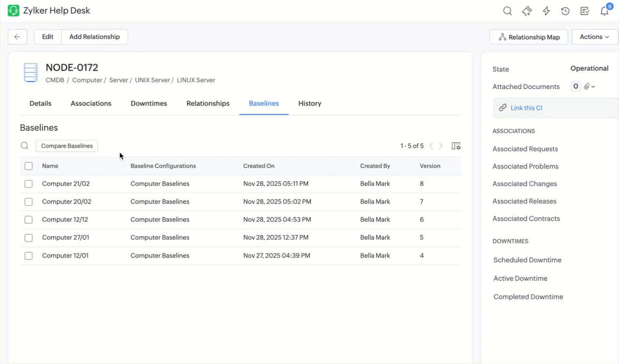Expand the Actions dropdown
This screenshot has height=364, width=619.
[x=594, y=37]
